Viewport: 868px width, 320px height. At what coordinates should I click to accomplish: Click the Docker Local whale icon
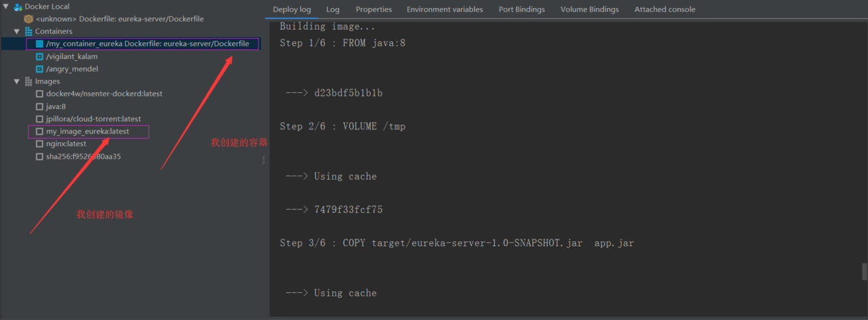click(x=18, y=7)
